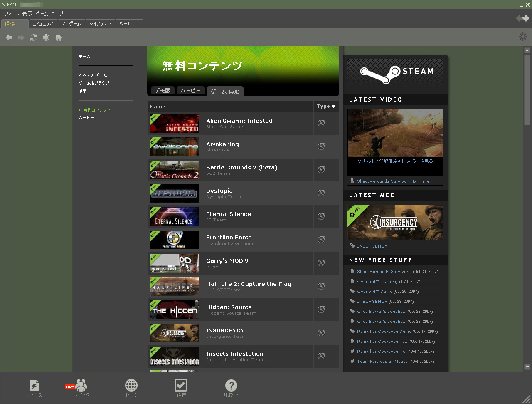The width and height of the screenshot is (532, 404).
Task: Open 検索 in the sidebar
Action: [x=83, y=91]
